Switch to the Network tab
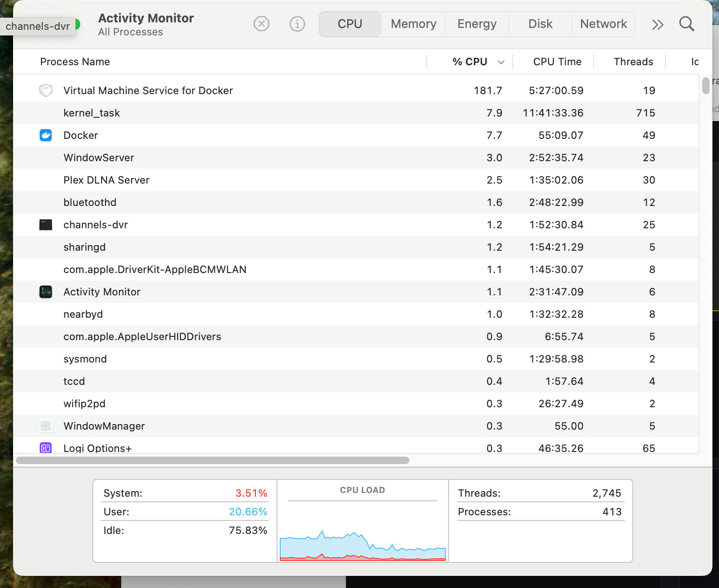This screenshot has width=719, height=588. 603,24
